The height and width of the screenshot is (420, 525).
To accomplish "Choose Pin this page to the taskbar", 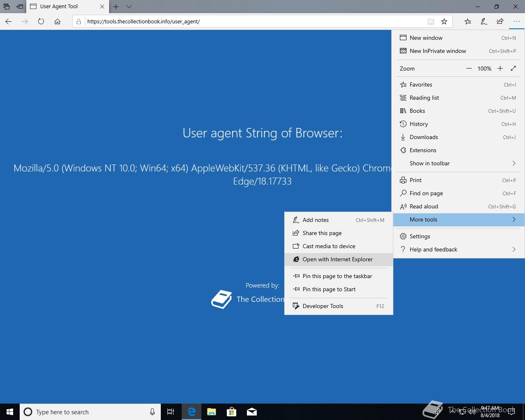I will [338, 276].
